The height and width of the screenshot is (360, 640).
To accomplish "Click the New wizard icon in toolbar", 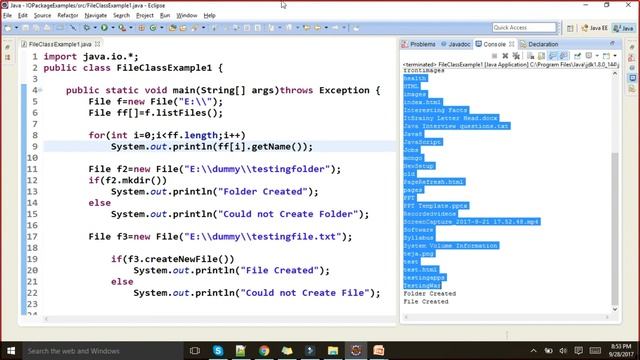I will coord(8,28).
